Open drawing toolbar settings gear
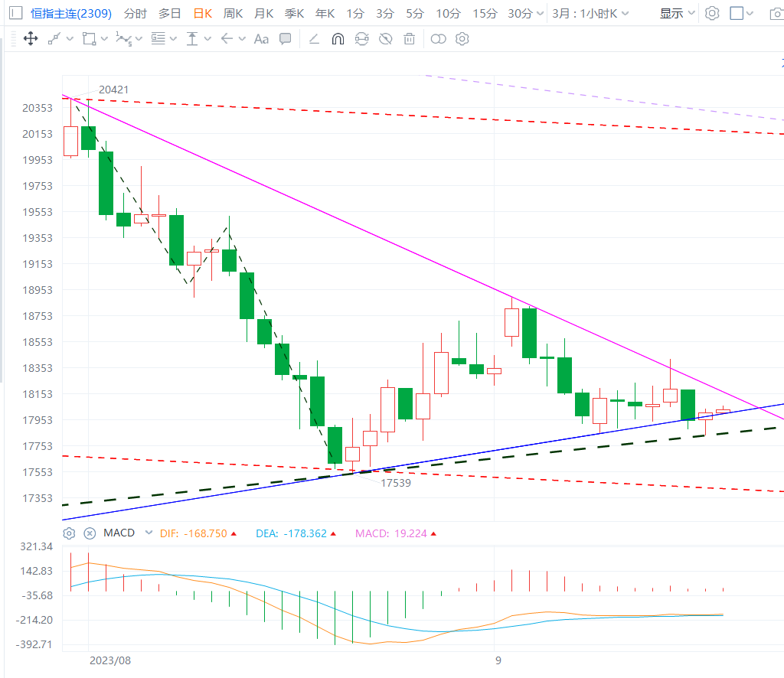Screen dimensions: 784x678 [x=462, y=38]
